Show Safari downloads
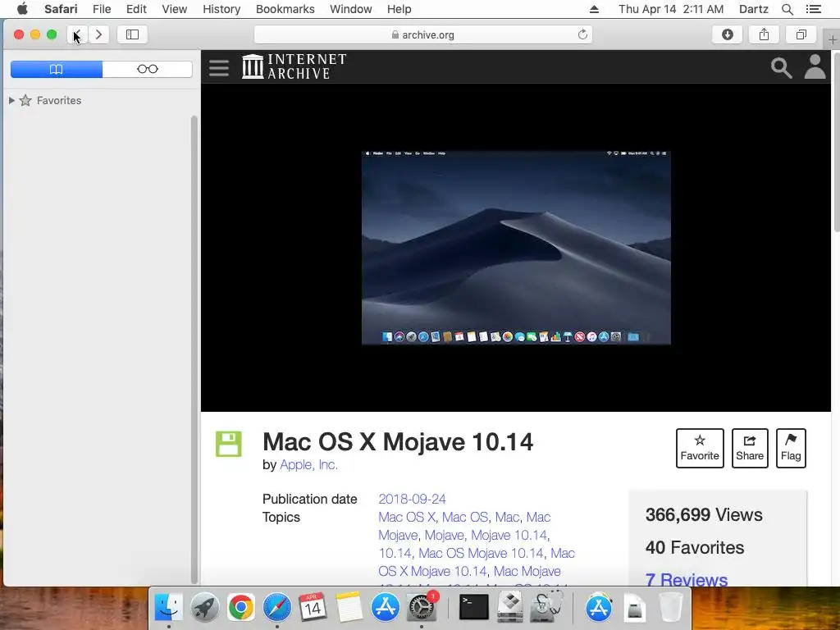 tap(727, 34)
